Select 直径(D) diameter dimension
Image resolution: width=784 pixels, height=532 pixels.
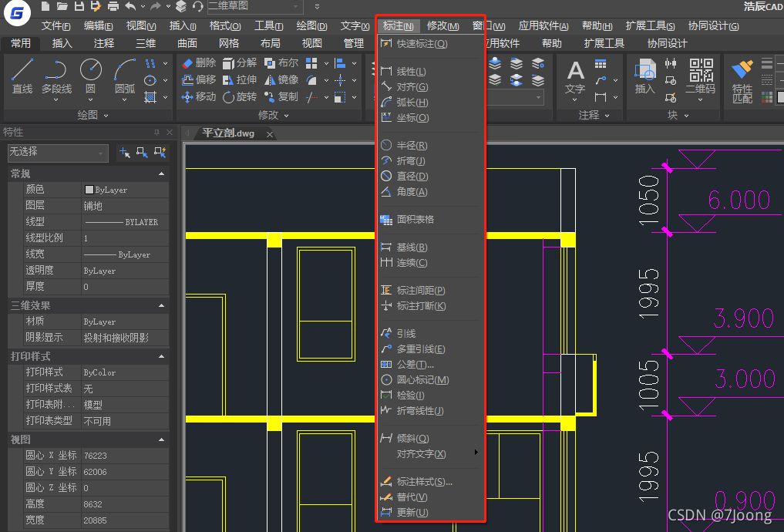pyautogui.click(x=431, y=177)
